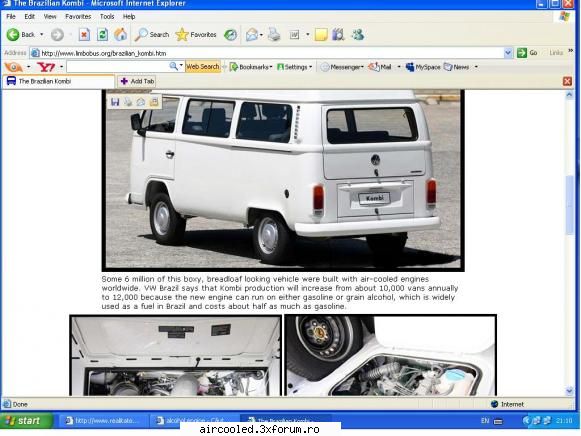Stop page loading with the red X icon
The image size is (581, 436).
(84, 35)
